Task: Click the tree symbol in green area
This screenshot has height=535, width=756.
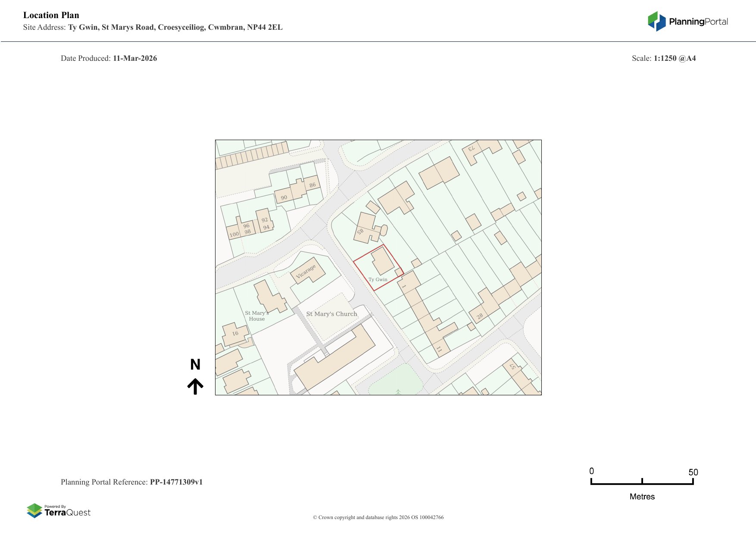Action: (x=398, y=391)
